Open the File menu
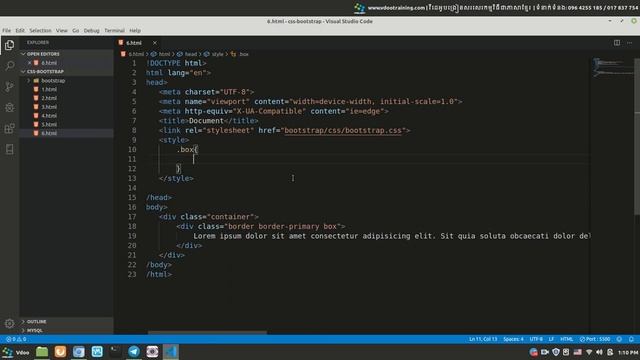 click(7, 31)
